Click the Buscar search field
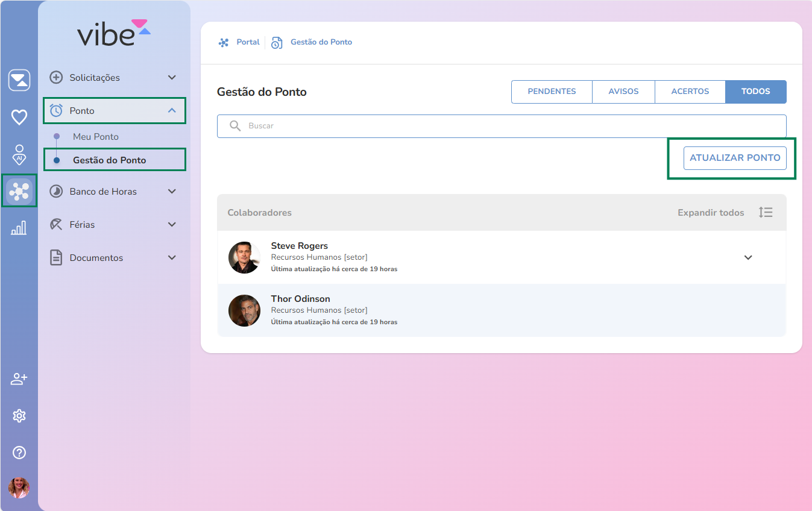The width and height of the screenshot is (812, 511). point(502,126)
